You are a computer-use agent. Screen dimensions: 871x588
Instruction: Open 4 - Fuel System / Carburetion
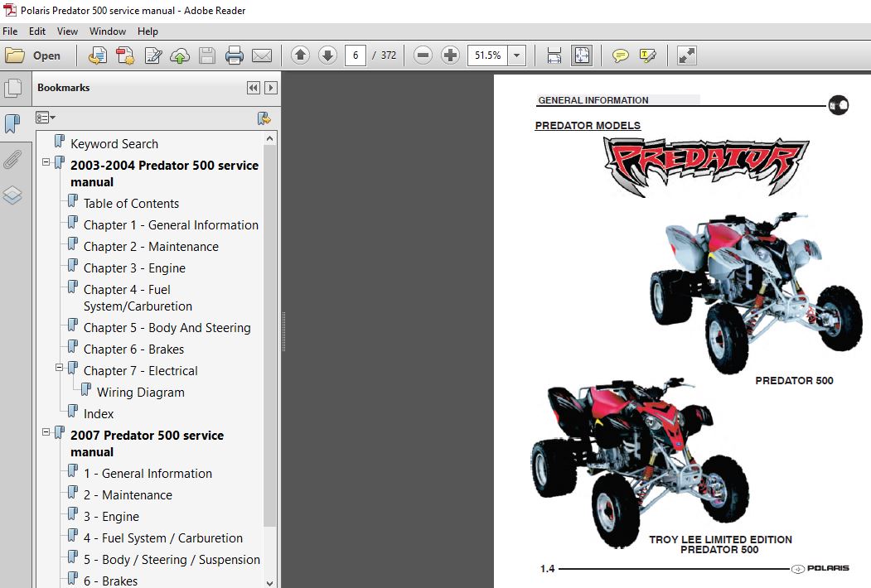pyautogui.click(x=163, y=538)
